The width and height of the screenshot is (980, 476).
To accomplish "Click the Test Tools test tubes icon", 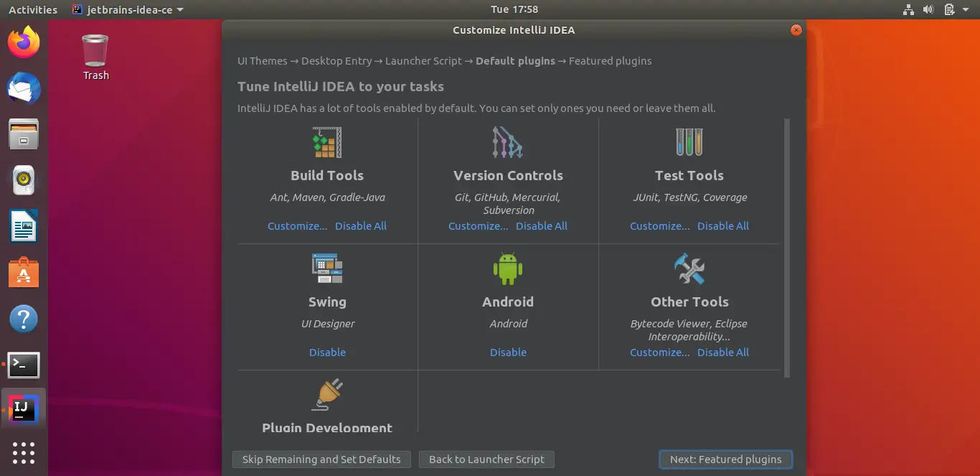I will [689, 142].
